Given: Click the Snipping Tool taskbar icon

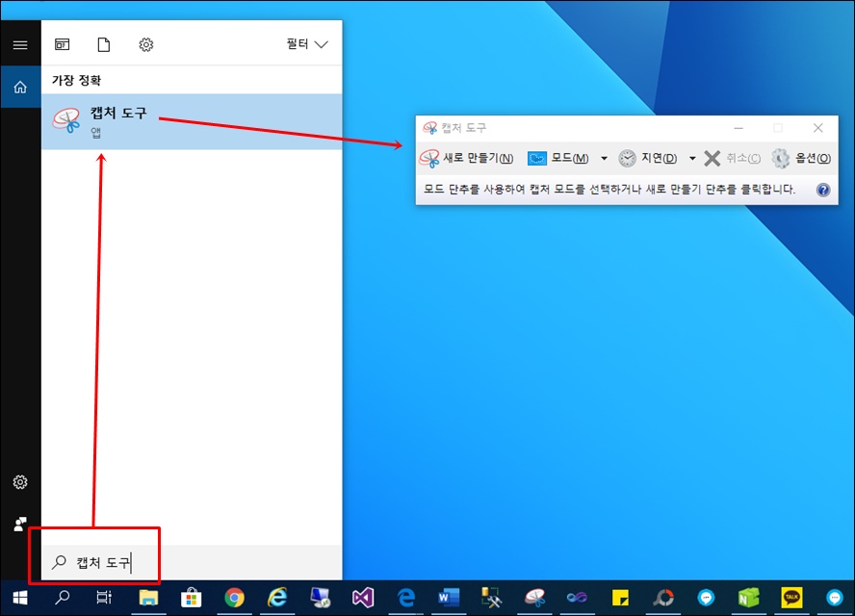Looking at the screenshot, I should [535, 598].
